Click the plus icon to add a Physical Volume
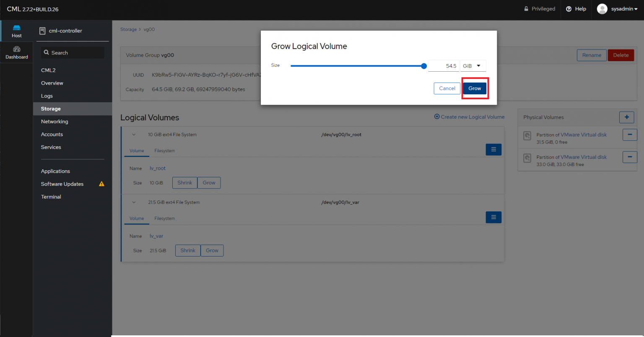The width and height of the screenshot is (644, 337). click(626, 117)
